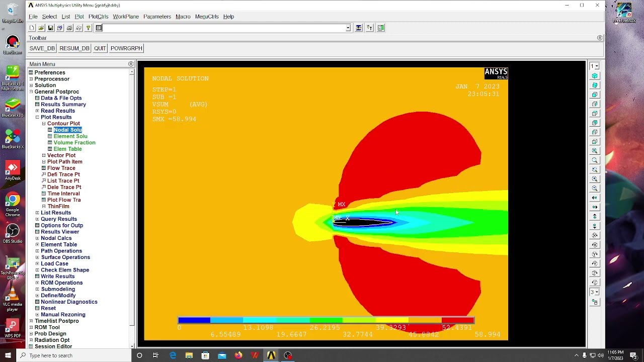
Task: Open Results Summary in General Postproc
Action: [x=63, y=105]
